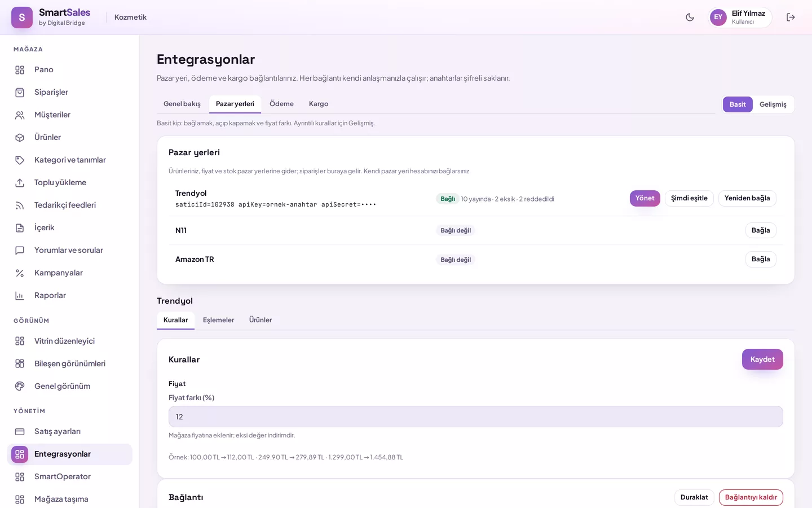Click Şimdi eşitle button
812x508 pixels.
[689, 198]
